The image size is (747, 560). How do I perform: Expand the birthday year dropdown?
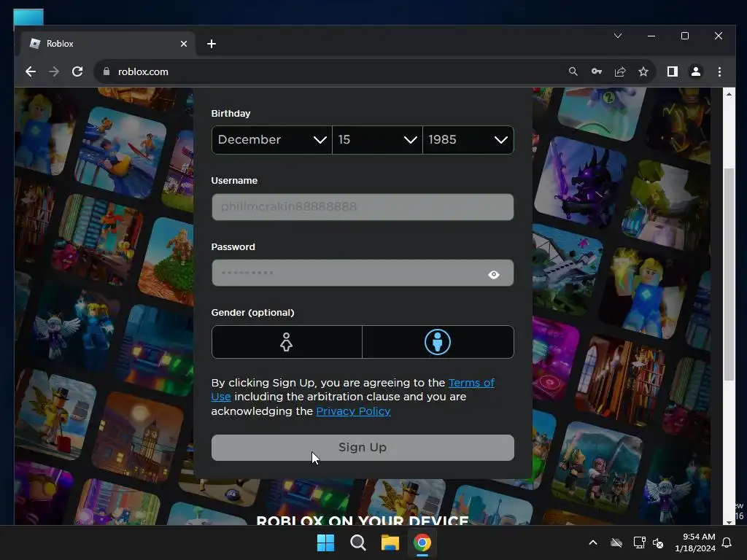[x=468, y=139]
